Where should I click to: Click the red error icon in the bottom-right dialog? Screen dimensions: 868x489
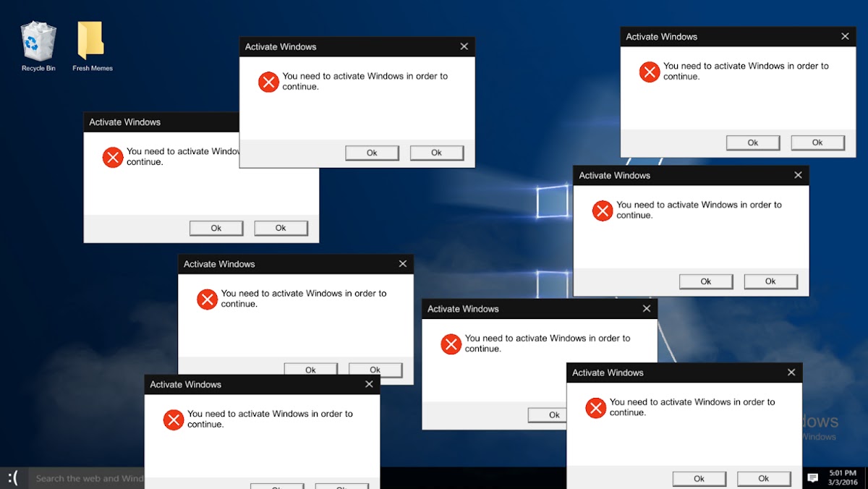(595, 408)
